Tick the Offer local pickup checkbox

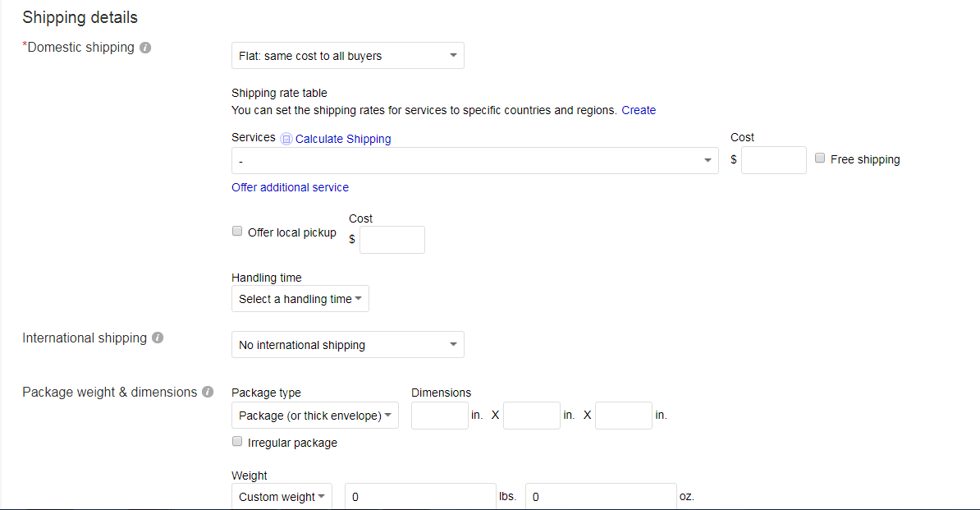237,232
